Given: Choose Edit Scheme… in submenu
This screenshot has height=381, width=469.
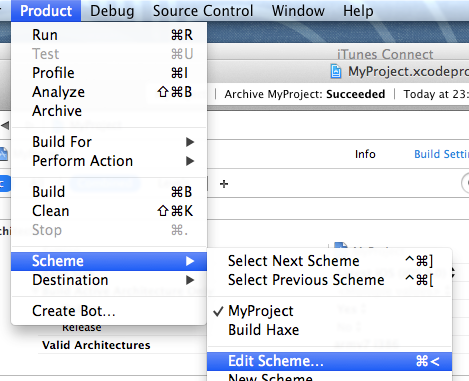Looking at the screenshot, I should (330, 361).
